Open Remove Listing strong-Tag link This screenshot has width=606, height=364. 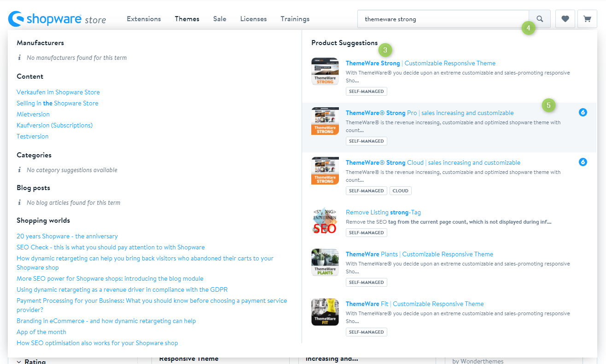point(383,212)
